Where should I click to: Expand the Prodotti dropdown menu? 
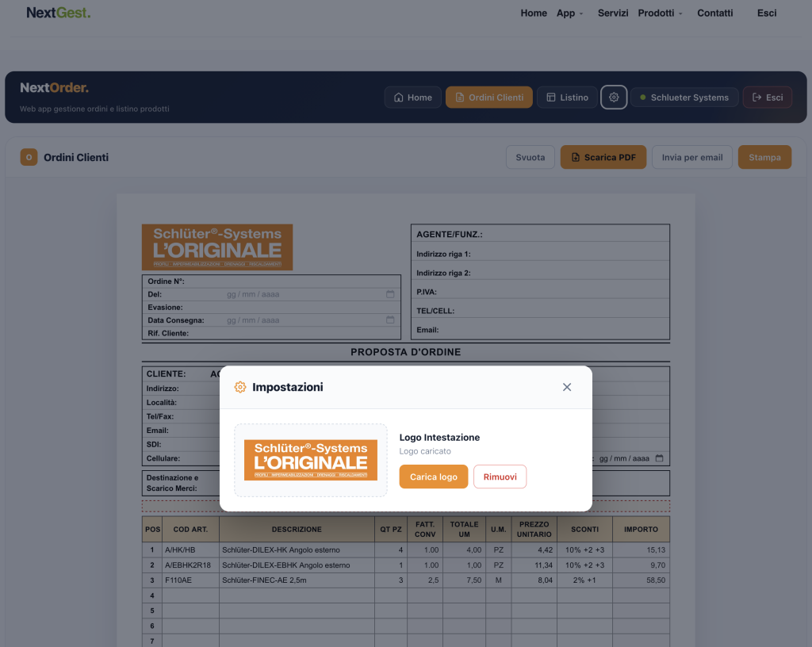(x=660, y=13)
